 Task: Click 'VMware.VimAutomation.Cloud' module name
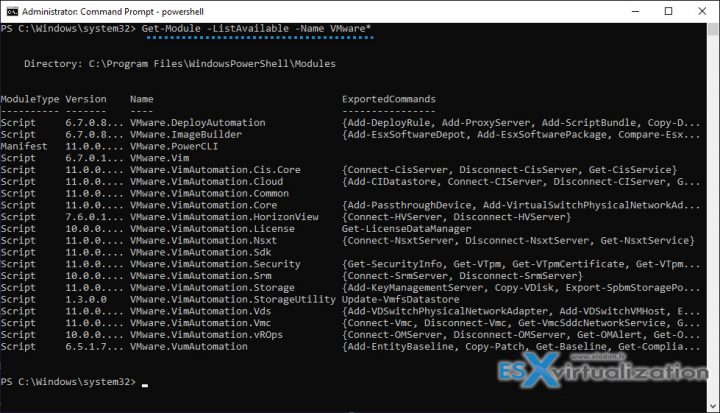coord(206,182)
